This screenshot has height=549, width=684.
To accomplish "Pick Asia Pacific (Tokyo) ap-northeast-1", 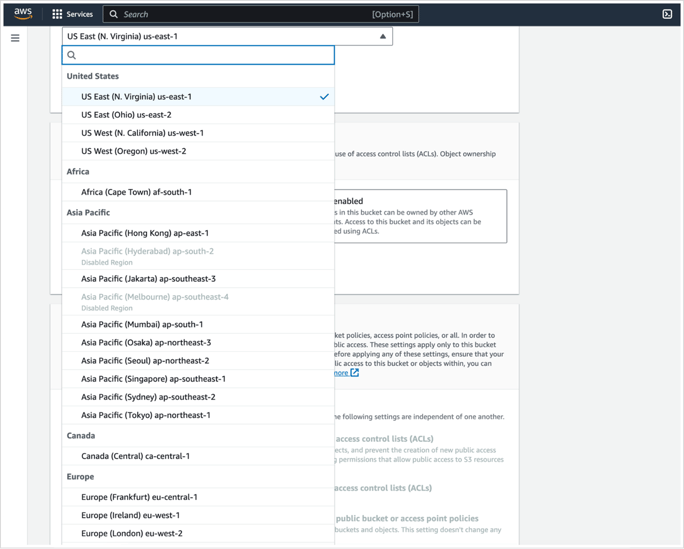I will [145, 415].
